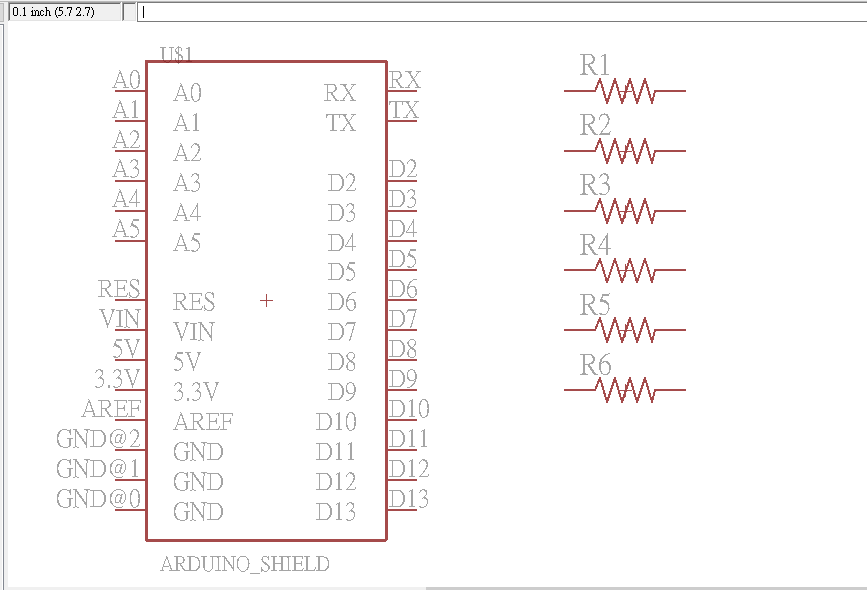This screenshot has height=590, width=867.
Task: Click the U$1 name label above the shield
Action: tap(176, 53)
